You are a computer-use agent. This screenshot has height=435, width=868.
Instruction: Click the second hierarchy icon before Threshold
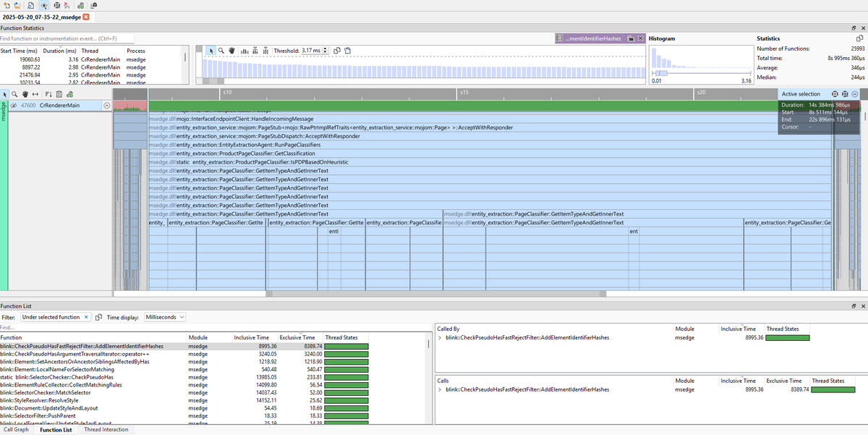265,51
